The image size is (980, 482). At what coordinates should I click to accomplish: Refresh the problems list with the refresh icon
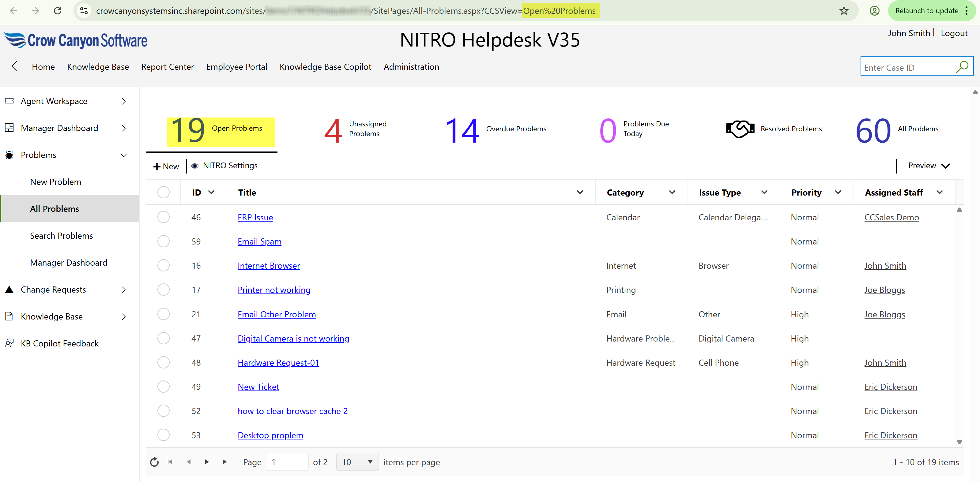(x=154, y=462)
